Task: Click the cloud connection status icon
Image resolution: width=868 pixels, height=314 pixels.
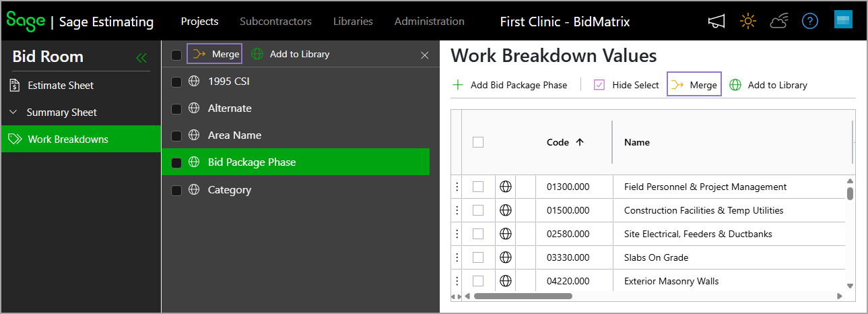Action: (x=779, y=22)
